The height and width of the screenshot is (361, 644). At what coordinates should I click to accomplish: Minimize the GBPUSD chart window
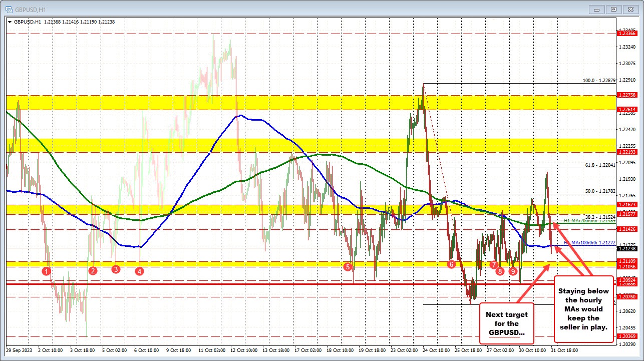coord(596,9)
